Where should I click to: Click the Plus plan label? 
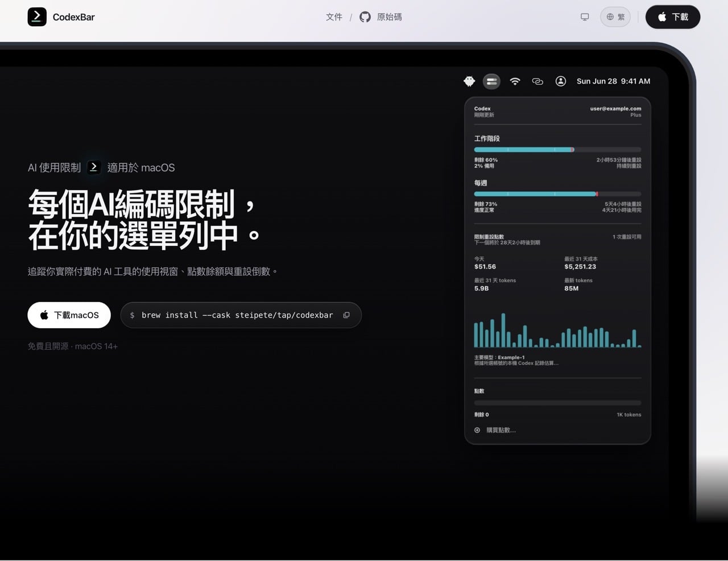(x=636, y=115)
